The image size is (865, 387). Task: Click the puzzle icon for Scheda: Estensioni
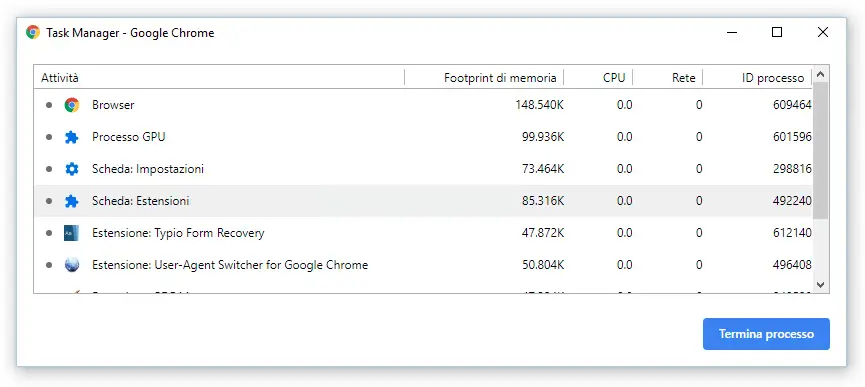[72, 201]
